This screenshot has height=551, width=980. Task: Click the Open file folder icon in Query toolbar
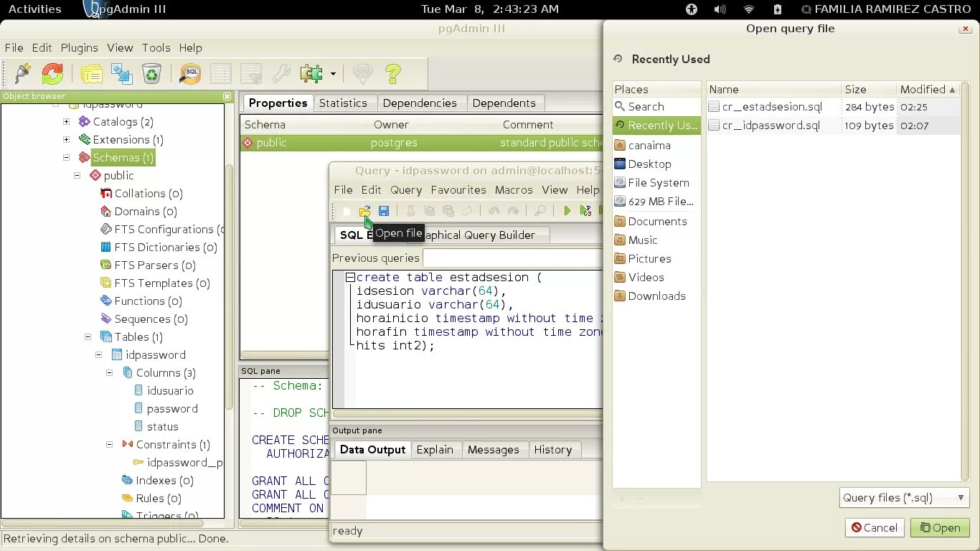[x=365, y=211]
